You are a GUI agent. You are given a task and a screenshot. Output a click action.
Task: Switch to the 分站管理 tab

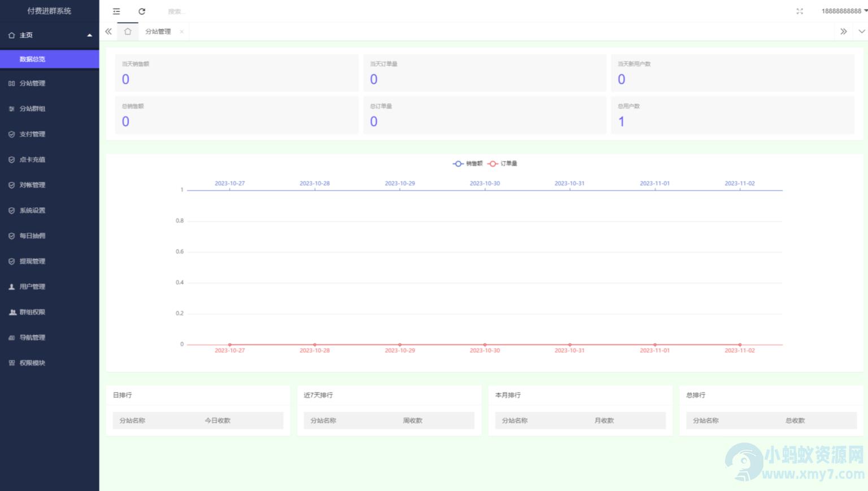pyautogui.click(x=158, y=32)
